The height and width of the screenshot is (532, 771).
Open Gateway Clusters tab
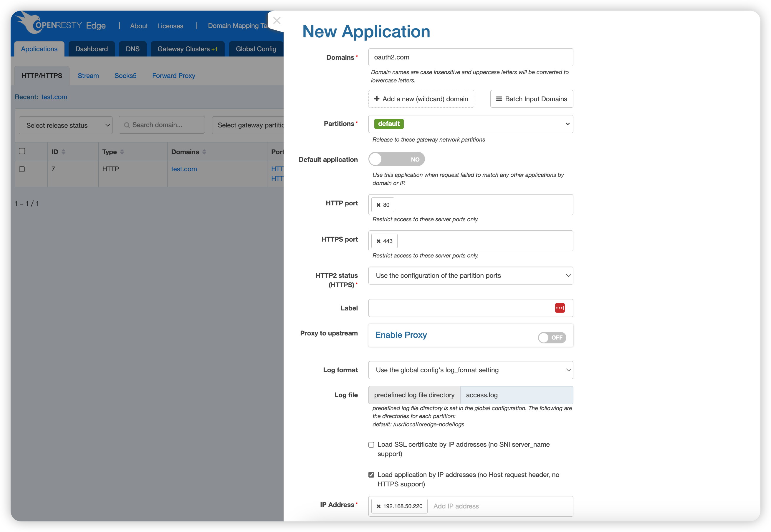coord(188,49)
